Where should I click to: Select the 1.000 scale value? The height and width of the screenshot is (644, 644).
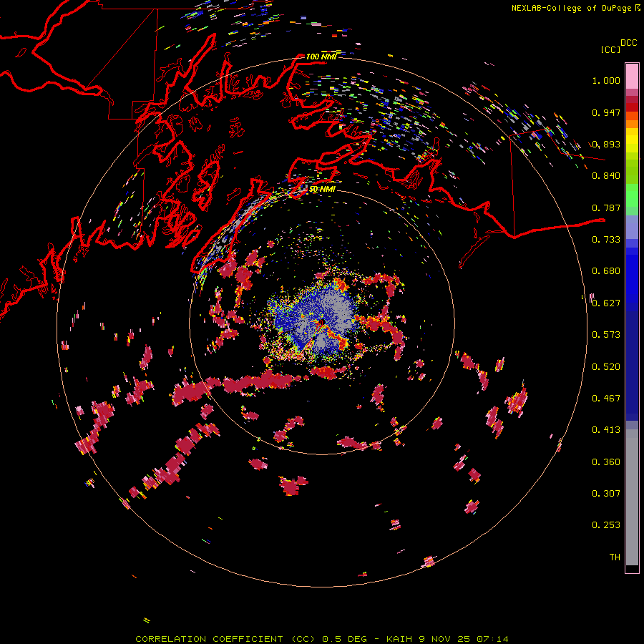tap(606, 80)
